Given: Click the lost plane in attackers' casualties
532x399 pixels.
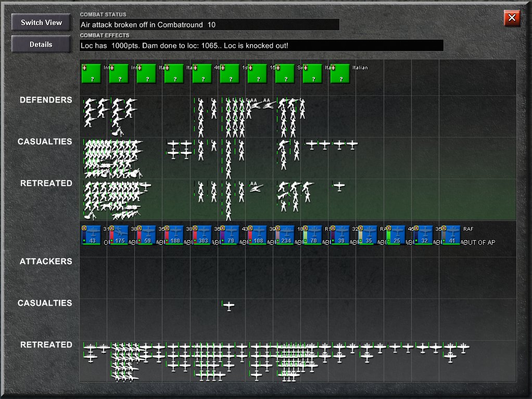Looking at the screenshot, I should click(x=229, y=306).
